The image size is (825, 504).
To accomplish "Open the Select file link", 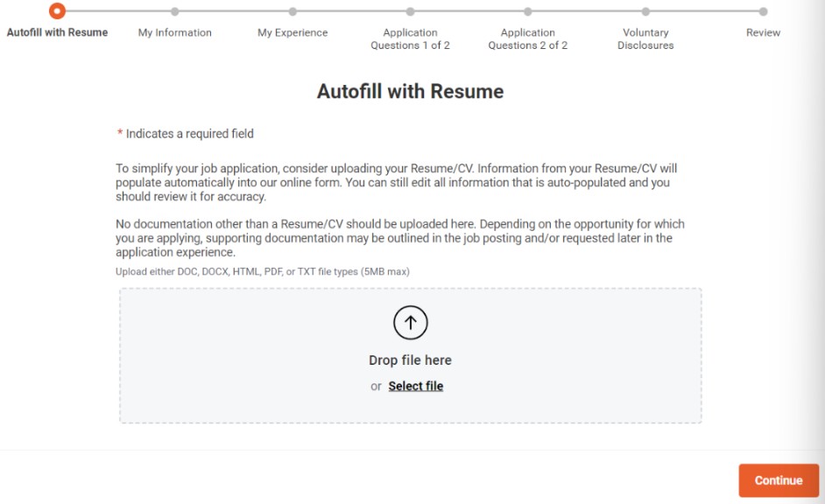I will [x=416, y=386].
